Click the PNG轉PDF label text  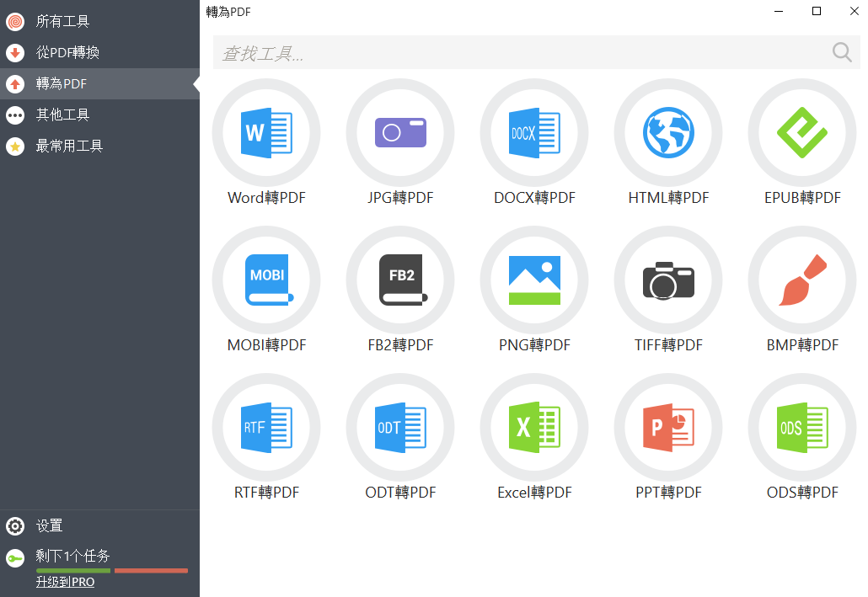click(534, 345)
